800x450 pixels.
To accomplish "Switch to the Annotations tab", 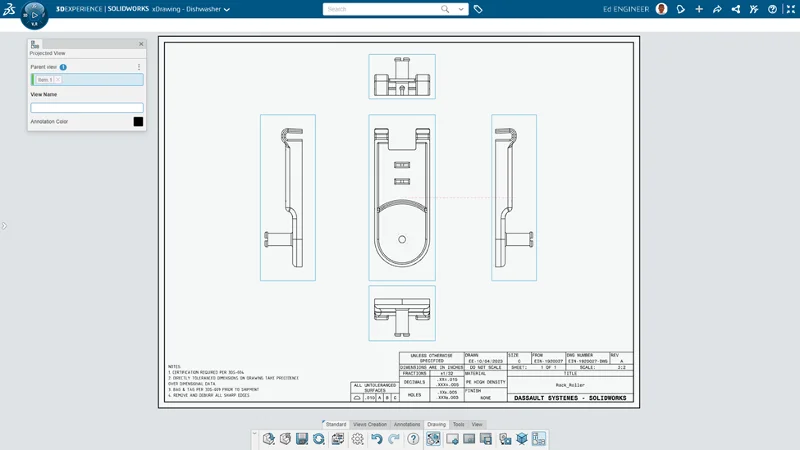I will [407, 424].
